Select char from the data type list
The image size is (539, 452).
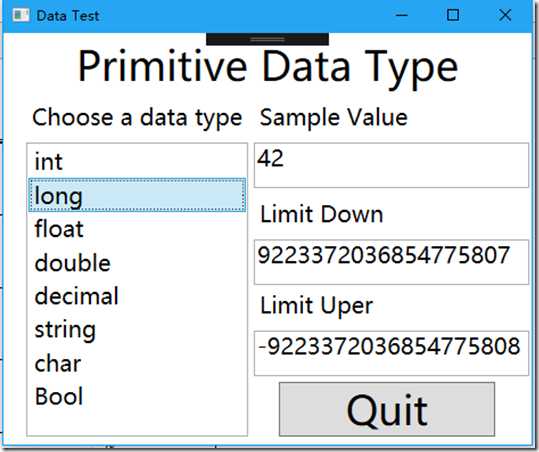click(x=137, y=363)
